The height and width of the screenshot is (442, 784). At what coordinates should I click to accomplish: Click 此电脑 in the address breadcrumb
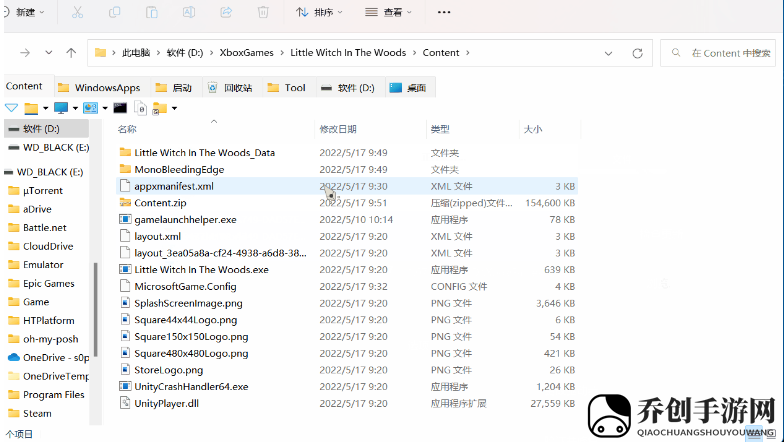[x=136, y=52]
